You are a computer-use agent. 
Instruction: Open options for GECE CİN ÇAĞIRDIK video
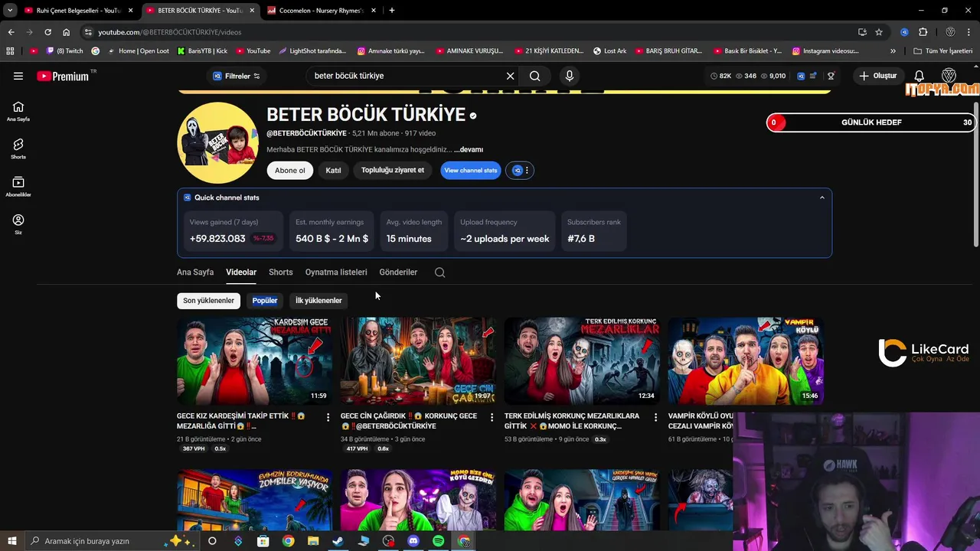pos(492,417)
